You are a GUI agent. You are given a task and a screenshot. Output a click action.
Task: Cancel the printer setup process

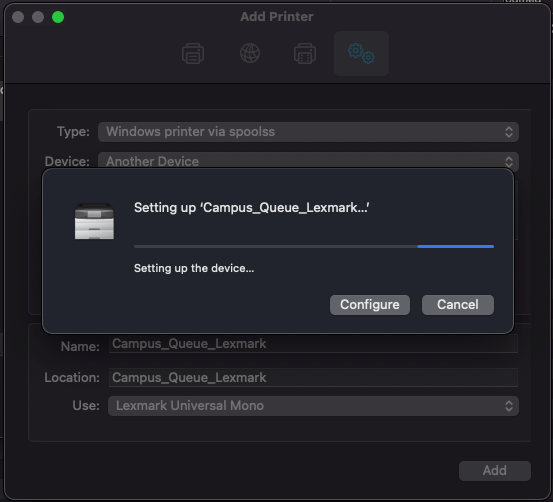(458, 305)
